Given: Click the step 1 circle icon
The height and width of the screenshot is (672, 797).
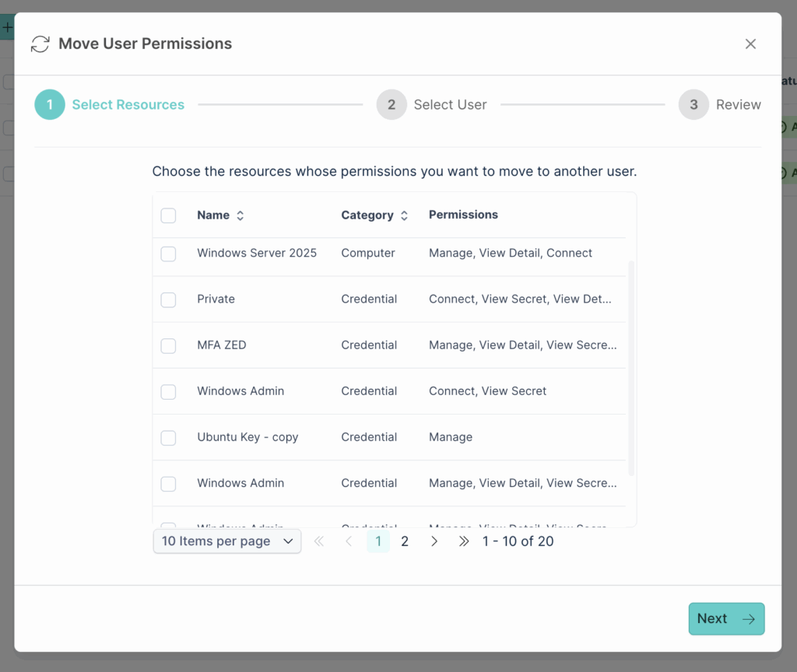Looking at the screenshot, I should click(x=50, y=105).
